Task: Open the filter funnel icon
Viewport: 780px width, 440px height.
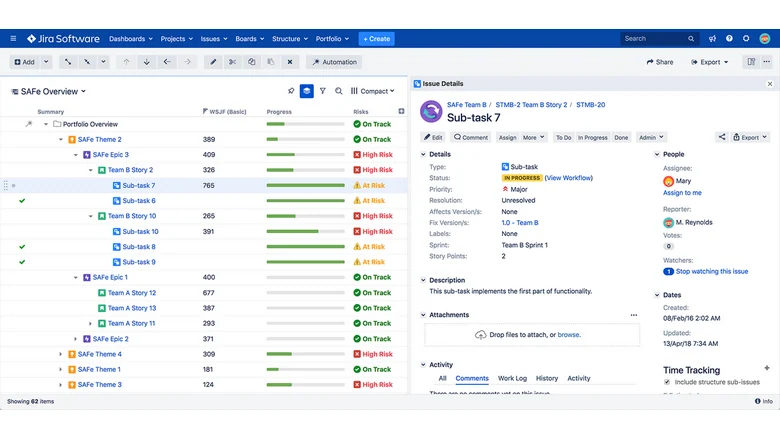Action: (x=323, y=91)
